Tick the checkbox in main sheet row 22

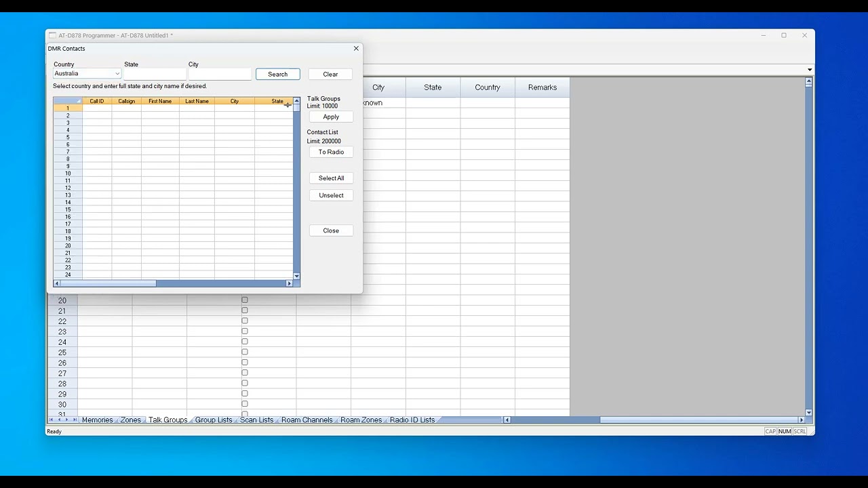click(245, 321)
